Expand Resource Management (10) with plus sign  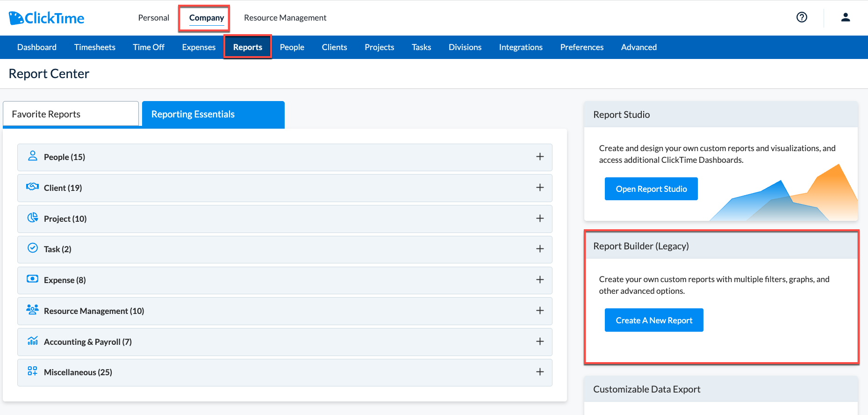pyautogui.click(x=540, y=311)
